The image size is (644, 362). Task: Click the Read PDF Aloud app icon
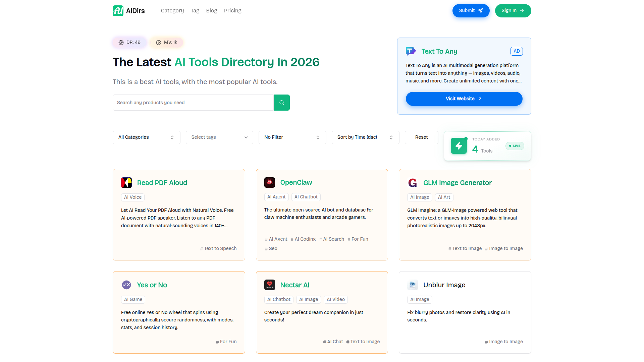click(x=126, y=183)
